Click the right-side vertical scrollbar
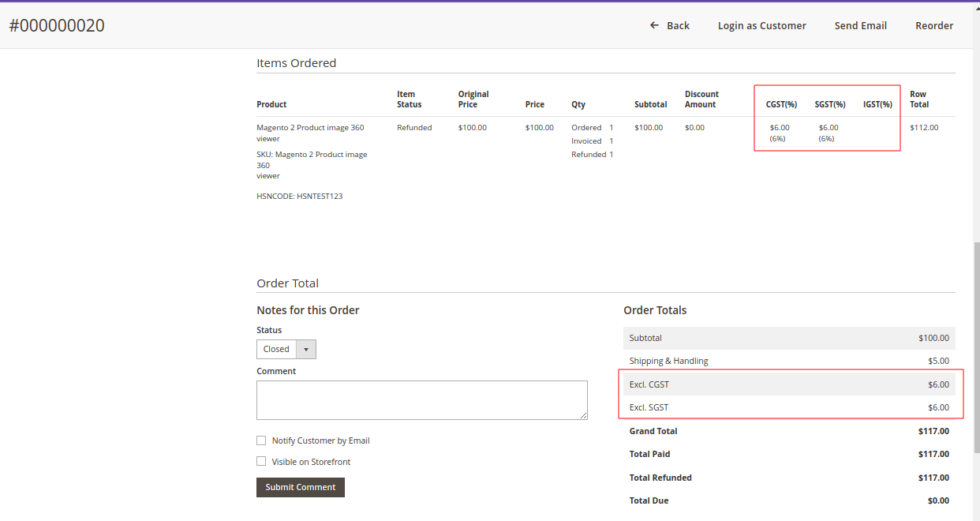Screen dimensions: 980x521 coord(976,316)
